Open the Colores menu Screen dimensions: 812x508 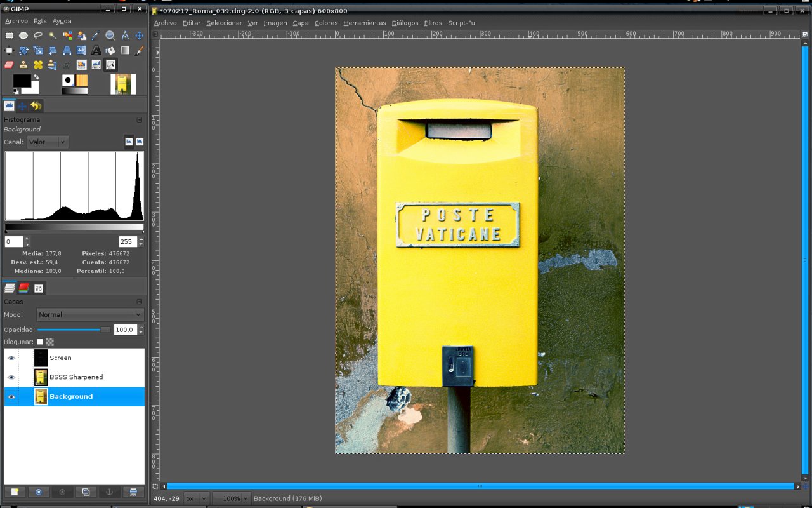[326, 23]
